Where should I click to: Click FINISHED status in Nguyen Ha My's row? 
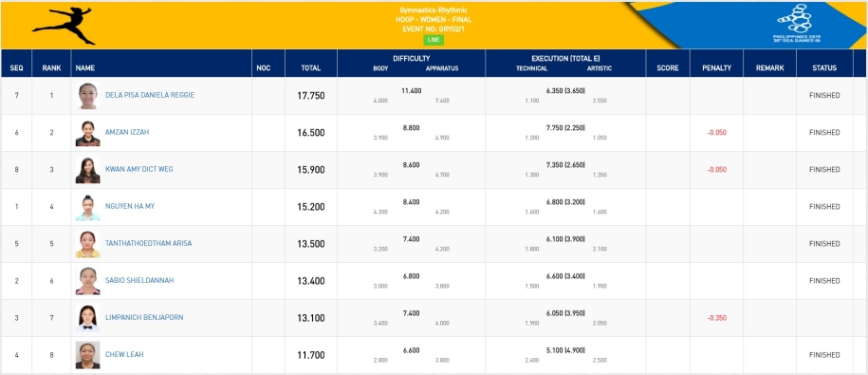click(824, 207)
